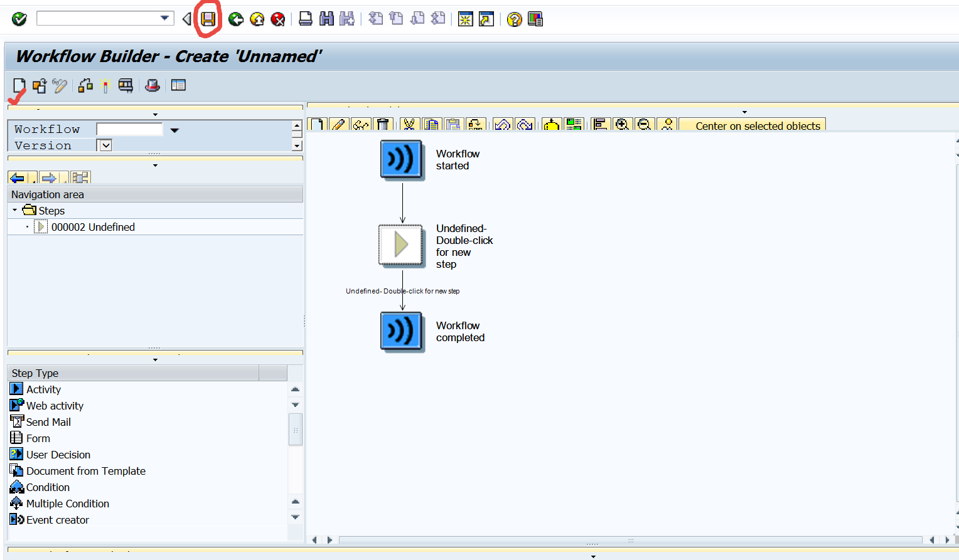Click the Redo icon in canvas toolbar

(525, 124)
